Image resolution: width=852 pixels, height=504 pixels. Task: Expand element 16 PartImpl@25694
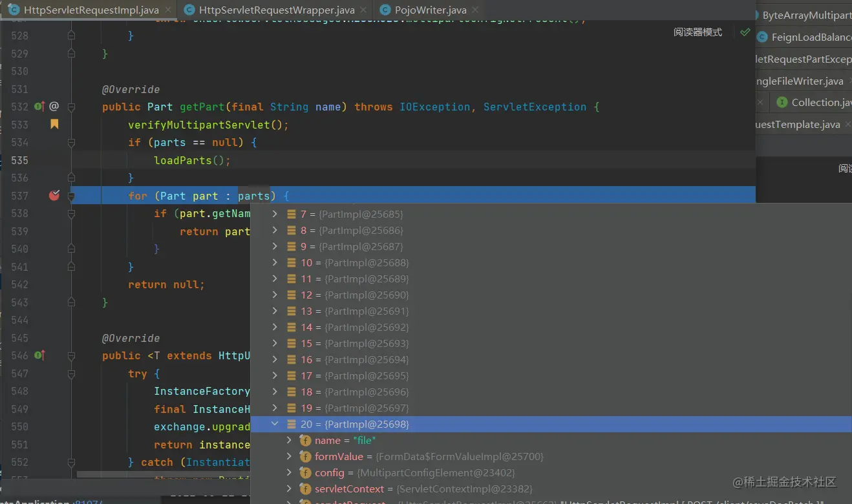click(275, 359)
